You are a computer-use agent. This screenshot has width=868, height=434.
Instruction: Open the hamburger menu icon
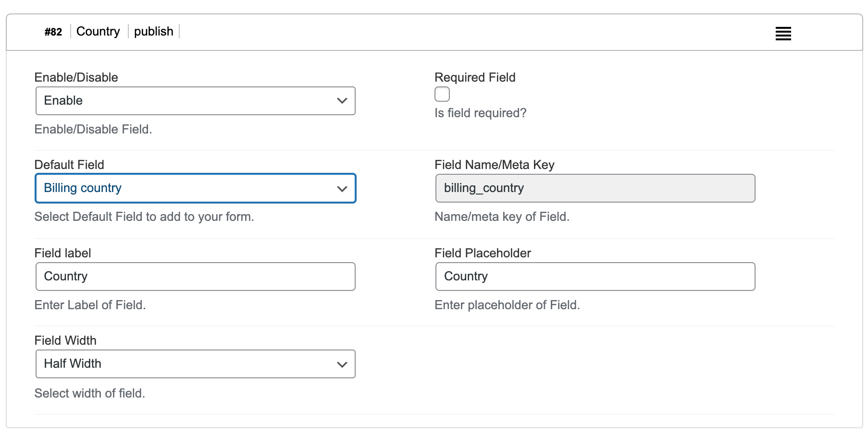[x=783, y=33]
